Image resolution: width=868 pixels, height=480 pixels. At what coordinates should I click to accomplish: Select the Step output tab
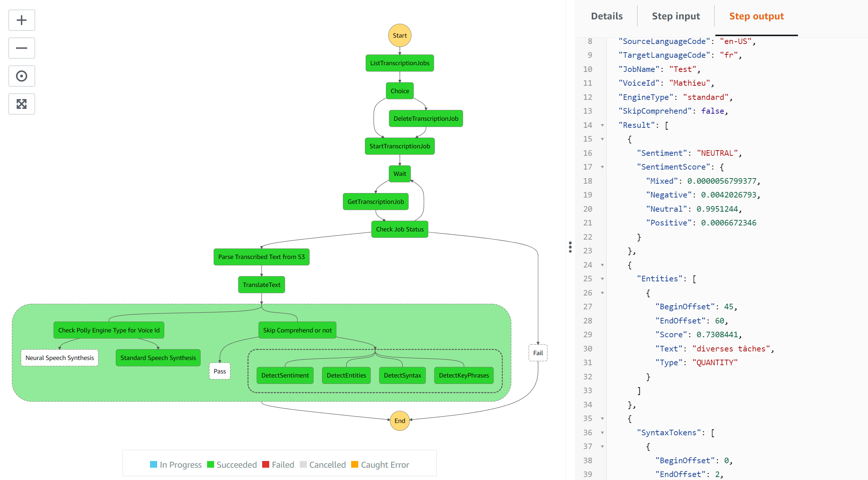tap(756, 16)
